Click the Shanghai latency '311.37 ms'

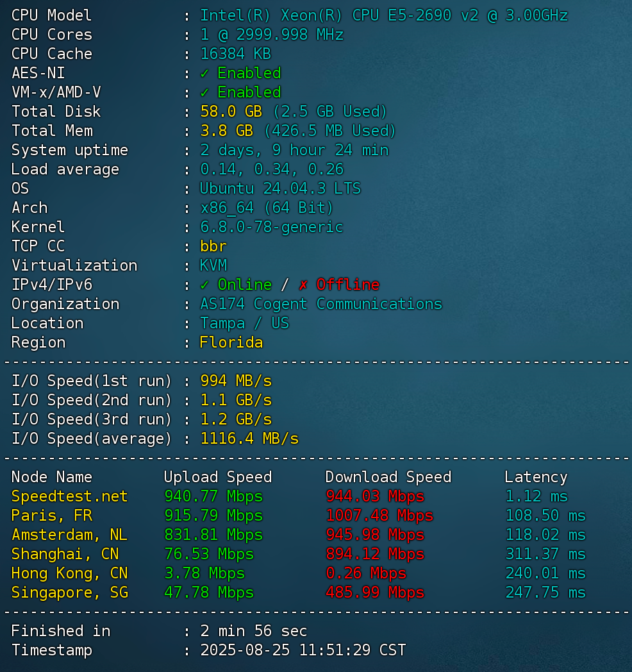point(545,554)
